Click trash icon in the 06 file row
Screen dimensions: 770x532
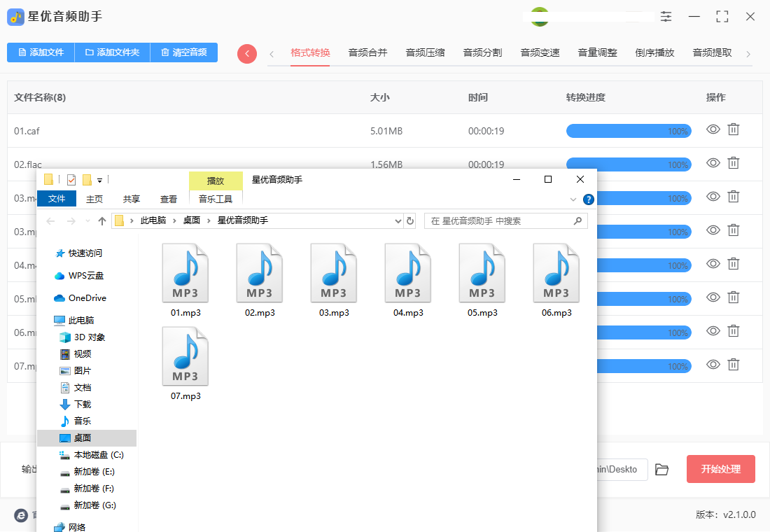click(x=733, y=330)
